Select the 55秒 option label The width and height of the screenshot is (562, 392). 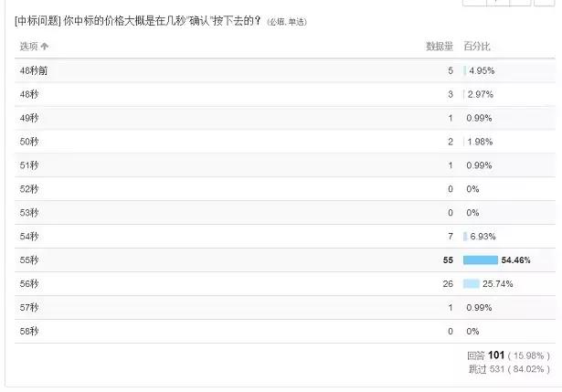[x=29, y=260]
